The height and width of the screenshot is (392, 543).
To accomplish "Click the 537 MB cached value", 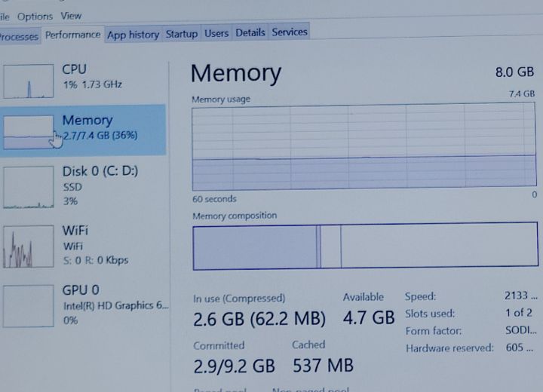I will coord(323,366).
